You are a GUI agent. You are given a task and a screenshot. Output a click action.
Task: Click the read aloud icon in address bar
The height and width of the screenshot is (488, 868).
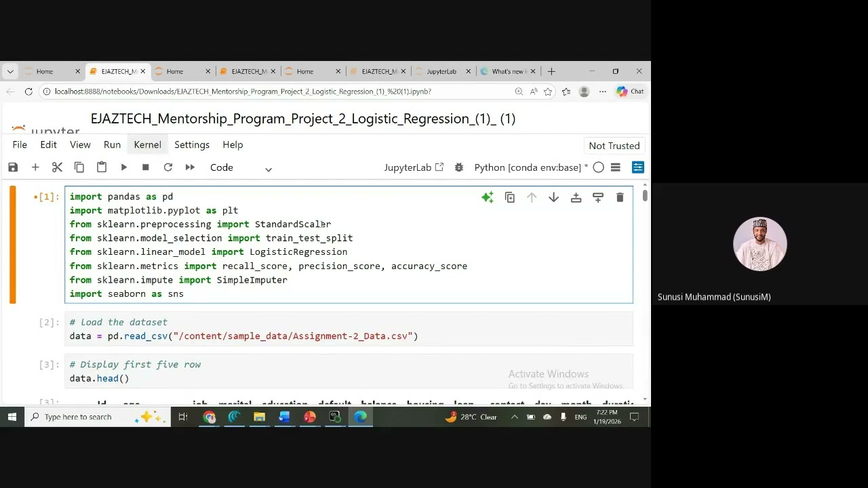[534, 91]
